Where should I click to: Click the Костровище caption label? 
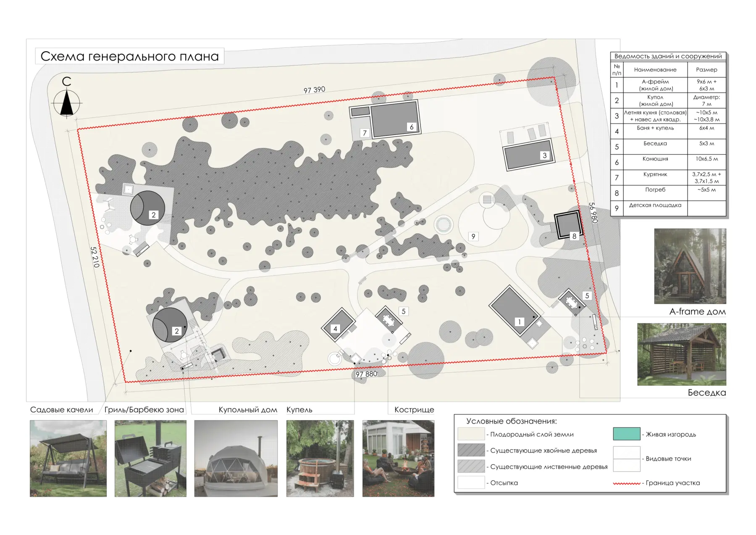tap(414, 410)
